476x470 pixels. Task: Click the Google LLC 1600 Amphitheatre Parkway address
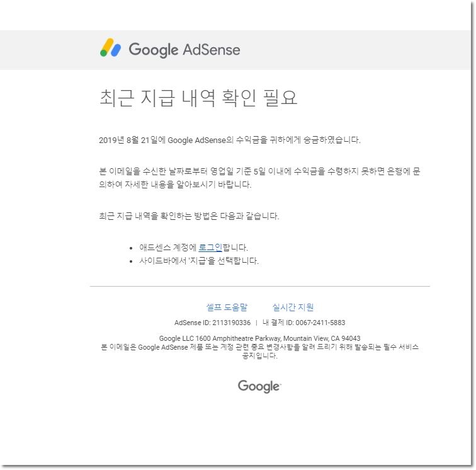pos(259,338)
